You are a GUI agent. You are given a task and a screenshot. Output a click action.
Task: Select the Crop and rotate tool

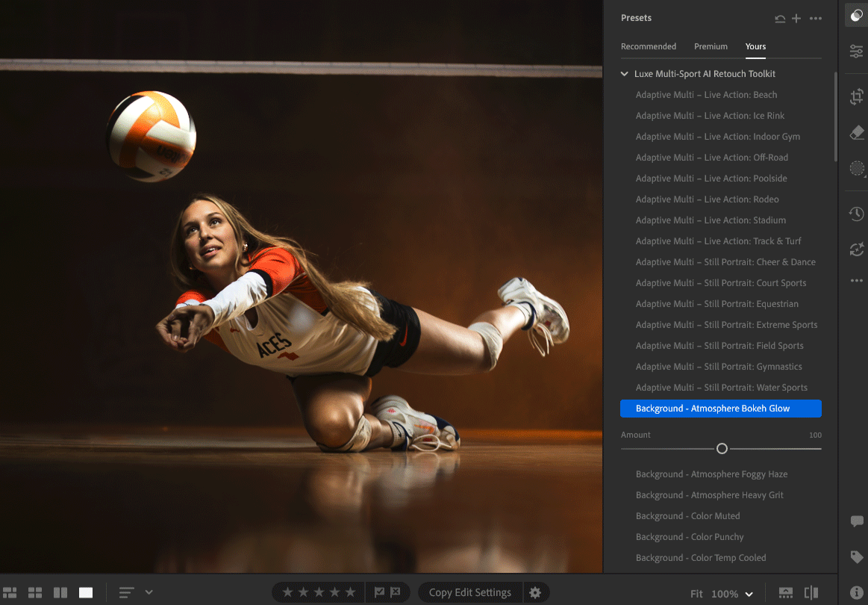(x=856, y=97)
